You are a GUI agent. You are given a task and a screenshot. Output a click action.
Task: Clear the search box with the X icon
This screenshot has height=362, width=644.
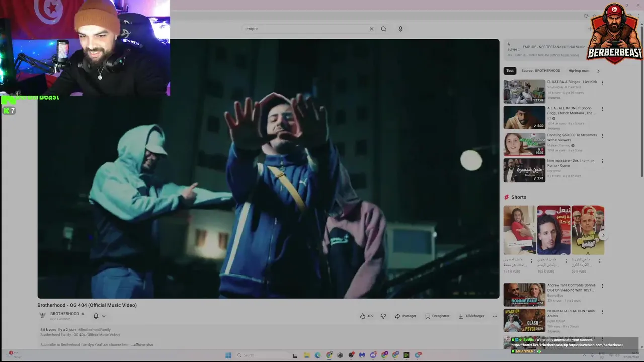[x=371, y=29]
